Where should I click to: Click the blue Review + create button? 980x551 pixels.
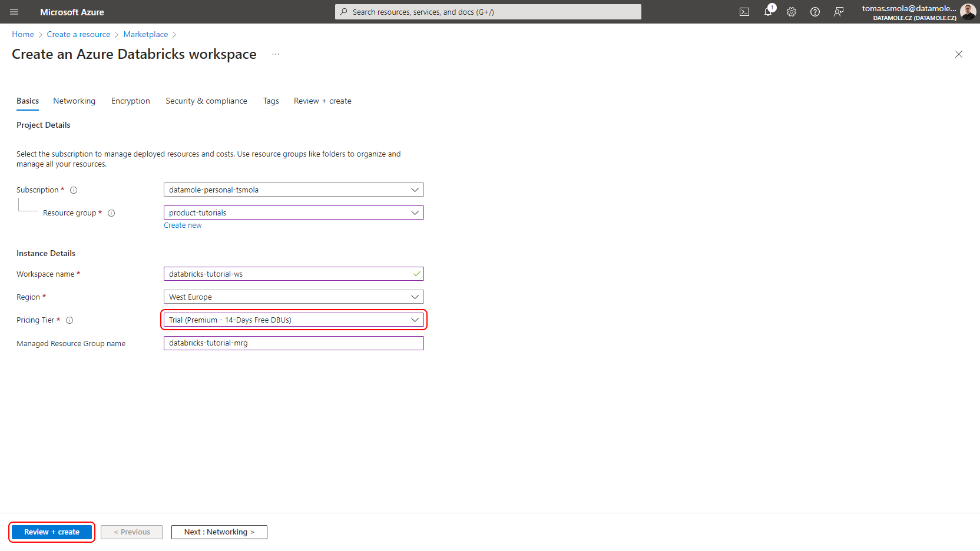52,532
